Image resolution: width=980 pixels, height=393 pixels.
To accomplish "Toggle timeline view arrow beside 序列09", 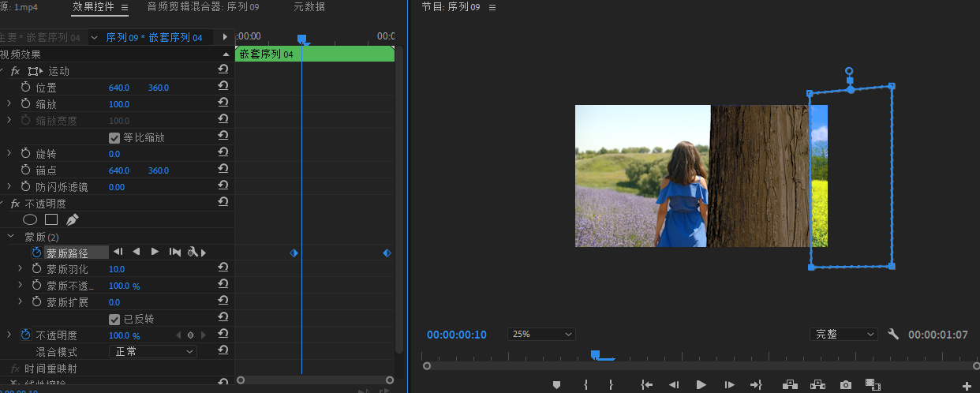I will [x=225, y=37].
